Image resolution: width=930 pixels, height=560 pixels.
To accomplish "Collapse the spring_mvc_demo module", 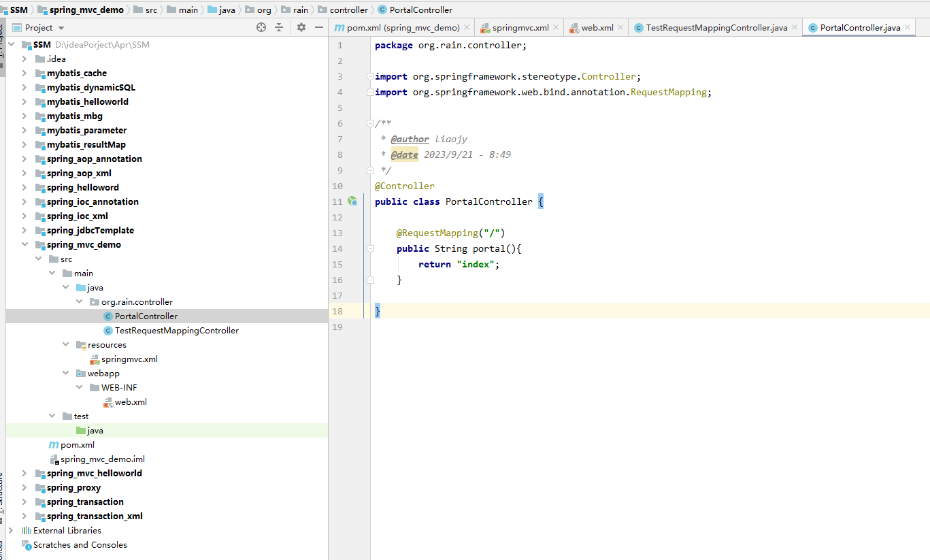I will (x=24, y=244).
